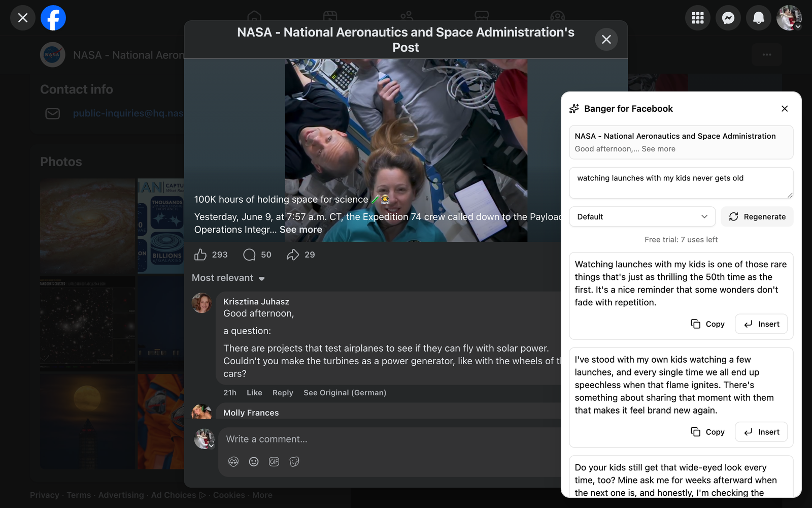Copy the first generated reply

(x=708, y=324)
